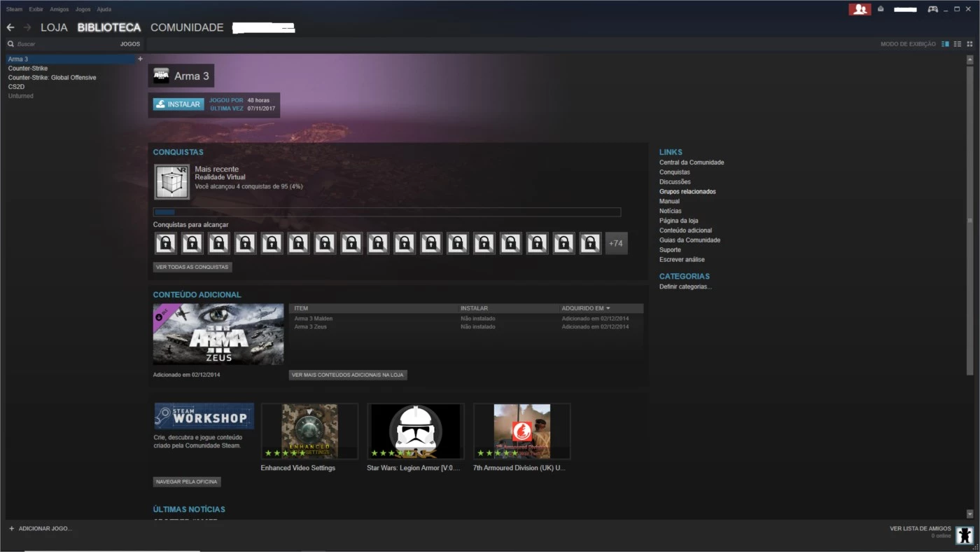
Task: Open the Notícias link
Action: (x=671, y=211)
